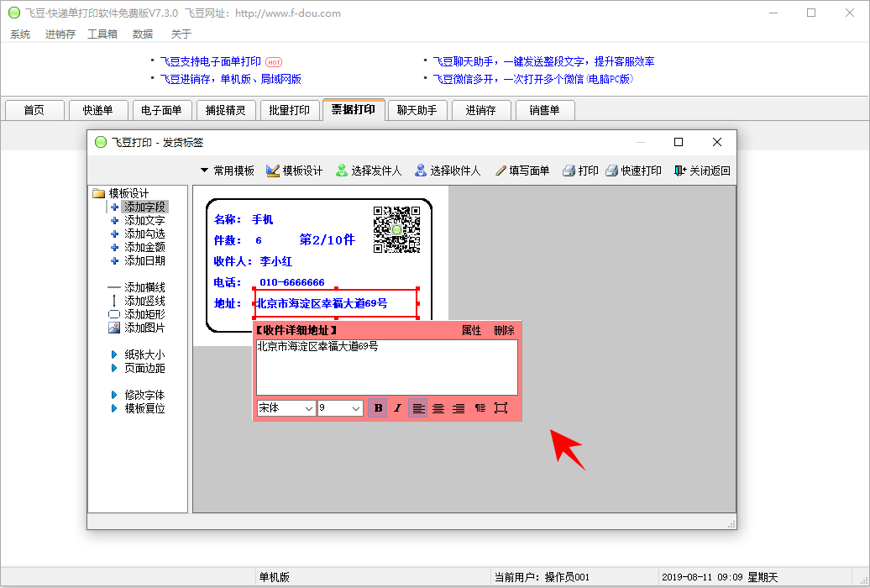Set center text alignment

(x=438, y=408)
